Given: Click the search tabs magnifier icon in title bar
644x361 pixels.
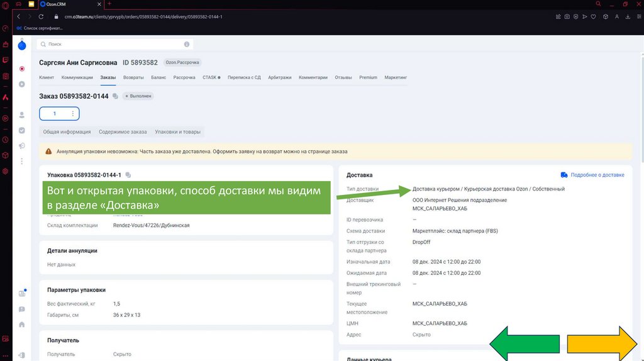Looking at the screenshot, I should point(599,4).
